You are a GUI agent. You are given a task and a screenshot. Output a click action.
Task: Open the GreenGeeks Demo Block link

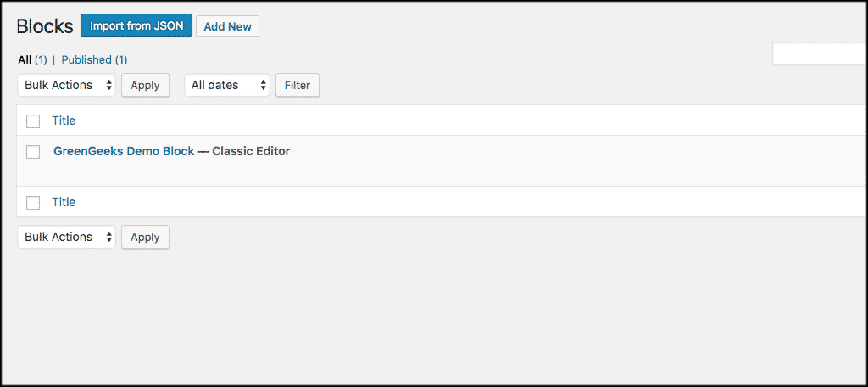[x=124, y=151]
